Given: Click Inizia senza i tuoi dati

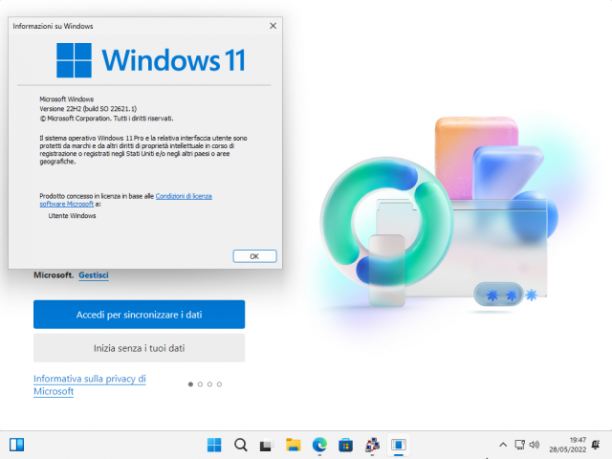Looking at the screenshot, I should [x=139, y=348].
